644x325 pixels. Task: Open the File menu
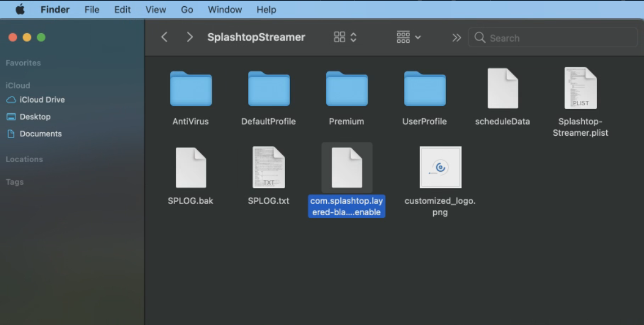coord(92,10)
